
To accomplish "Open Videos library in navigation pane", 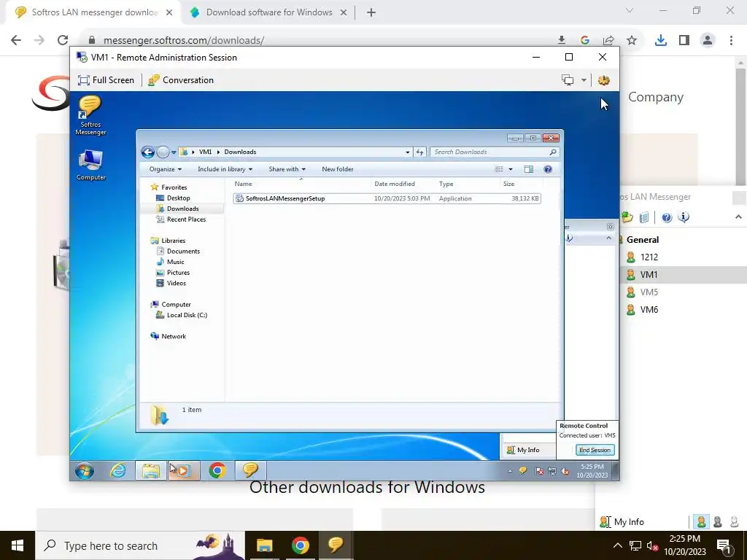I will click(176, 284).
